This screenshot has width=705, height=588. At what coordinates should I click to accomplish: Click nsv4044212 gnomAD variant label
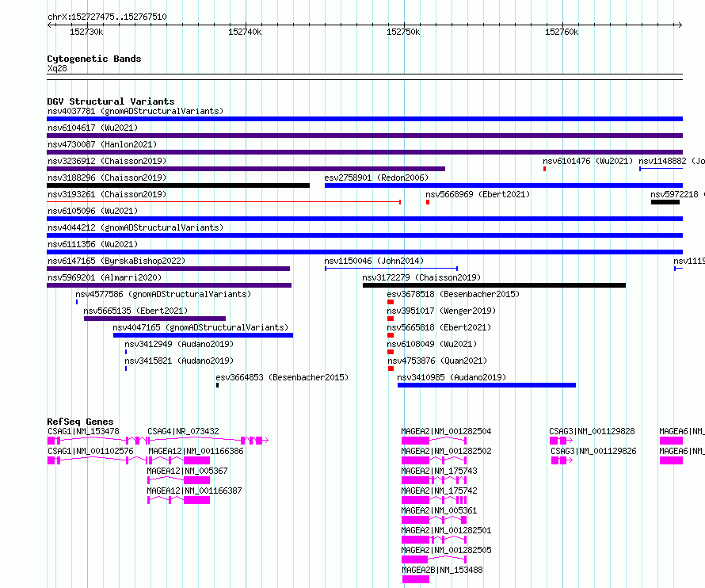click(135, 227)
